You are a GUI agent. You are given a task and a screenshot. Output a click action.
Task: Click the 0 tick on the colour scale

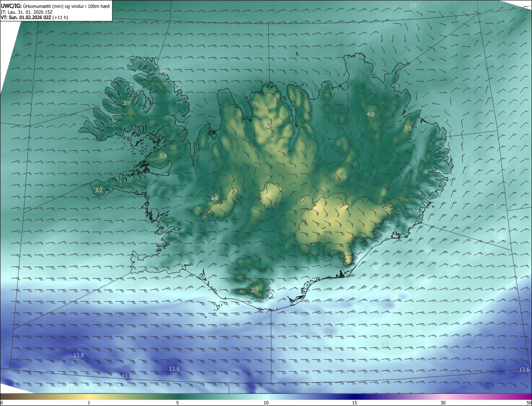[2, 403]
